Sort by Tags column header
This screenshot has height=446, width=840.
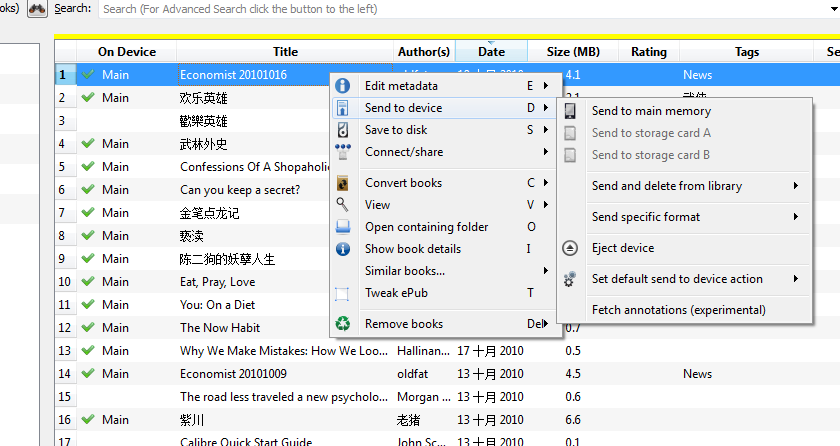pos(746,51)
